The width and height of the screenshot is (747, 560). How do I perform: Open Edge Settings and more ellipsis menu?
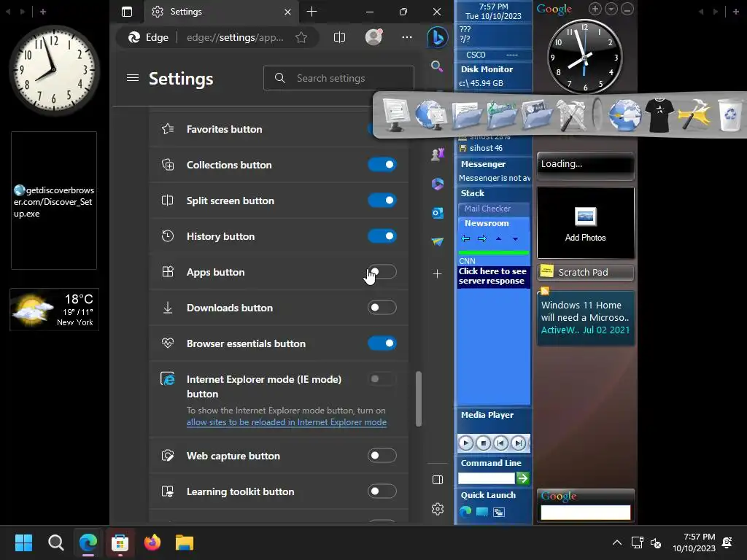click(x=407, y=37)
